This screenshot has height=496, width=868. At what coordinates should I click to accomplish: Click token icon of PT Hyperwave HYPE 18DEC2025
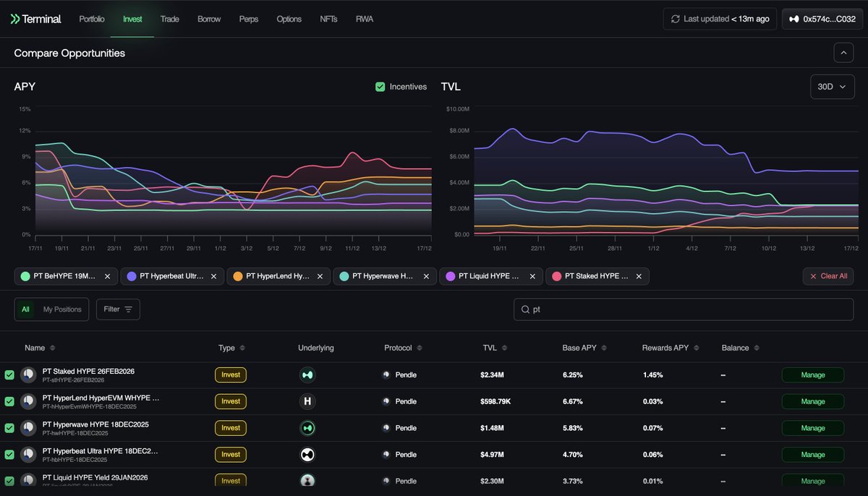(28, 428)
